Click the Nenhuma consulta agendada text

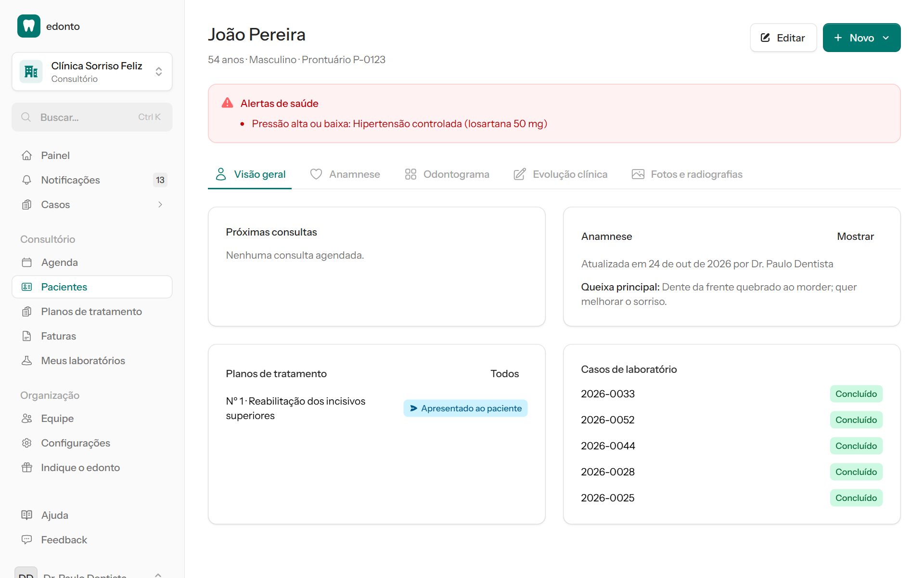coord(295,255)
